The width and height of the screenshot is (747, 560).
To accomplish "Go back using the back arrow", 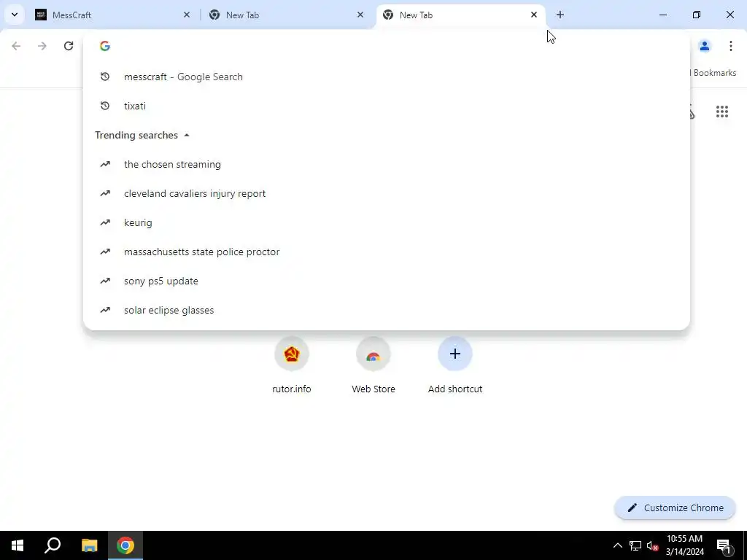I will (x=16, y=46).
